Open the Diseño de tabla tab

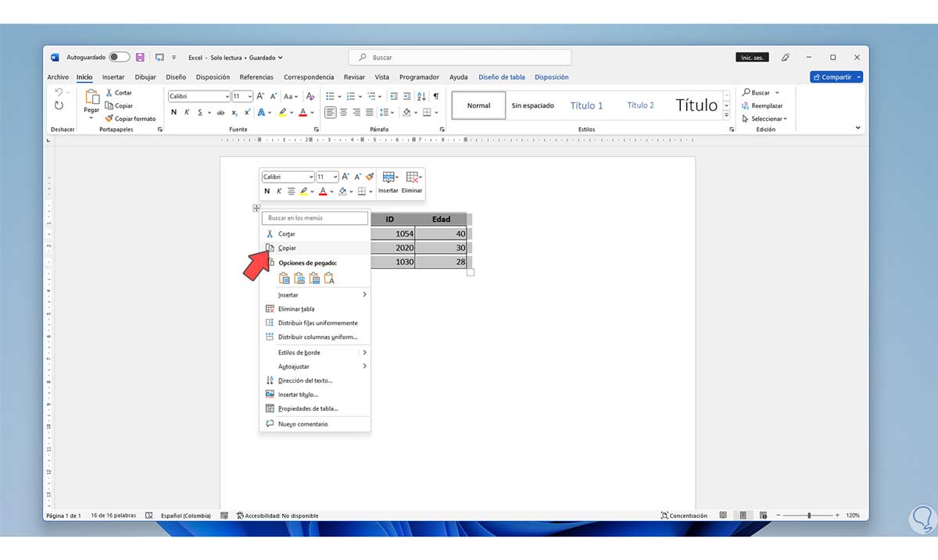(x=502, y=77)
